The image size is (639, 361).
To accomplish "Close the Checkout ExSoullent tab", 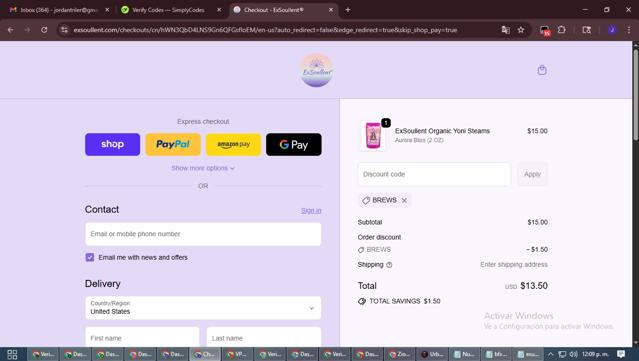I will click(x=331, y=10).
